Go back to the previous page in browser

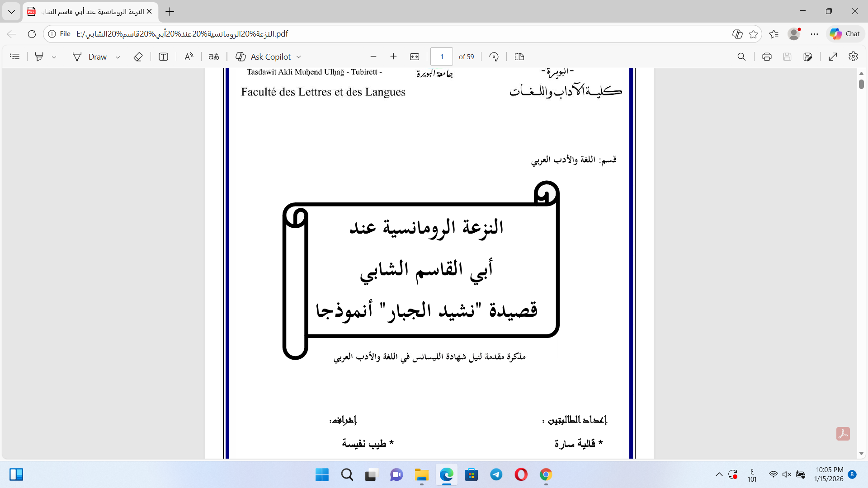[12, 34]
